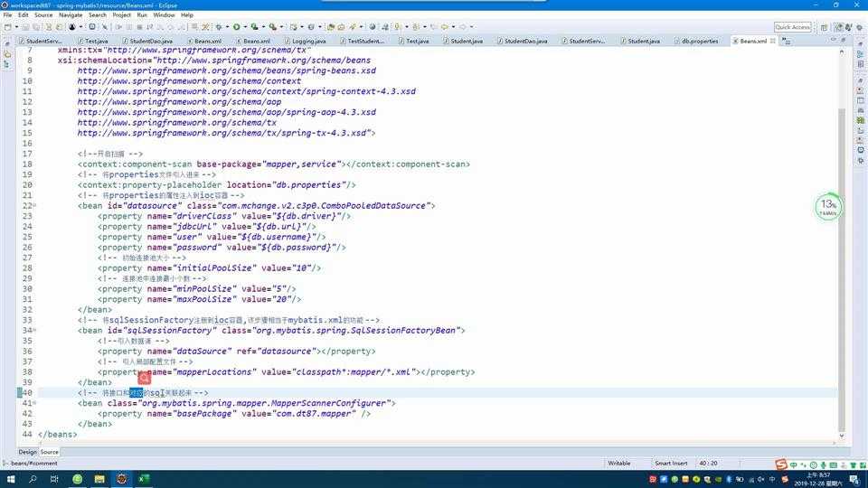This screenshot has height=488, width=868.
Task: Open the Help menu
Action: coord(187,15)
